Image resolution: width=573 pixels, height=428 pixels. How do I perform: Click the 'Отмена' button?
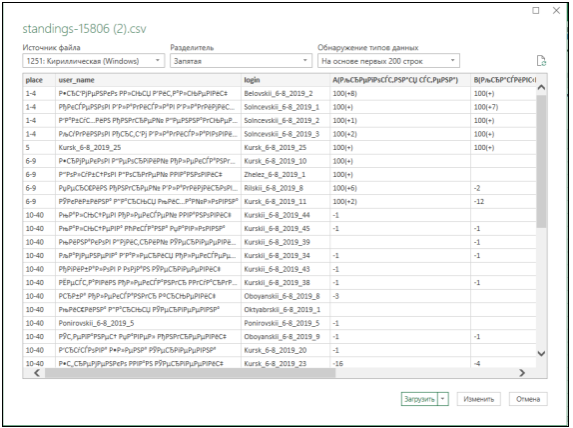[528, 399]
